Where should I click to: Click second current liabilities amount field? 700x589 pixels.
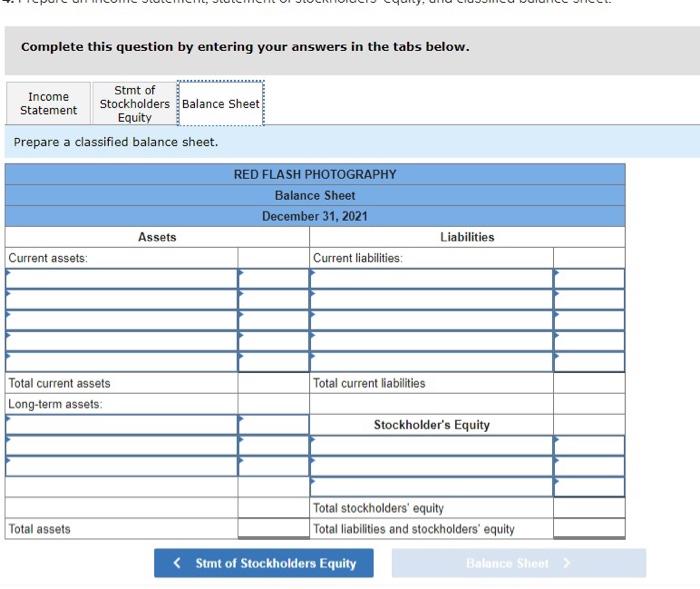[589, 300]
